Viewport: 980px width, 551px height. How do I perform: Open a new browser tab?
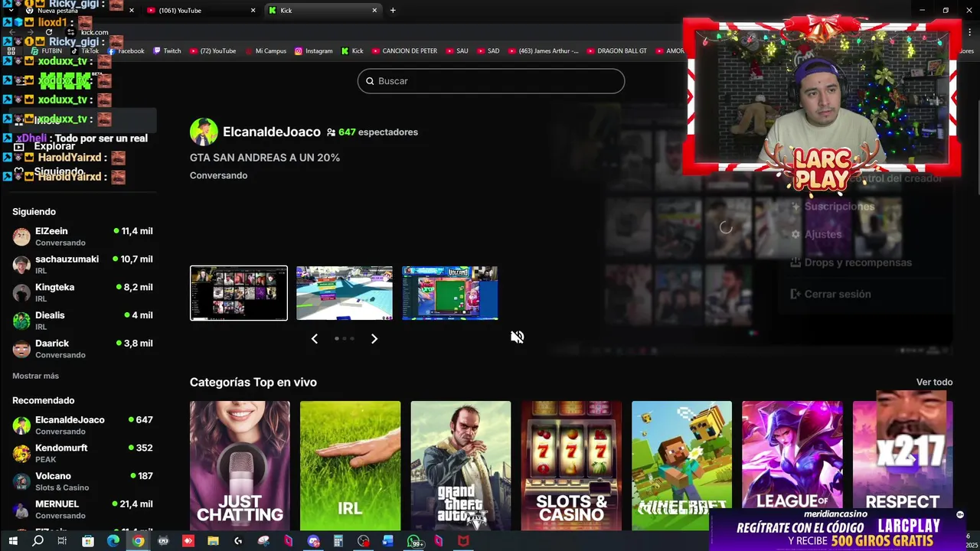pyautogui.click(x=393, y=11)
